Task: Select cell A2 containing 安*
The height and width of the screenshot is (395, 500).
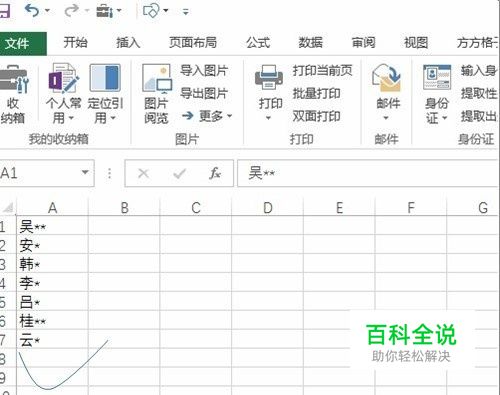Action: tap(52, 245)
